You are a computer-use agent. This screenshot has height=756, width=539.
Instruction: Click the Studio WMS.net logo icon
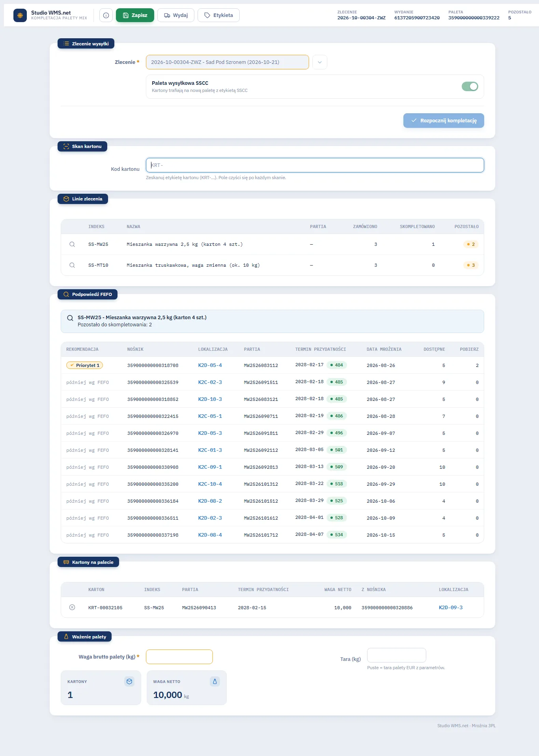click(20, 15)
